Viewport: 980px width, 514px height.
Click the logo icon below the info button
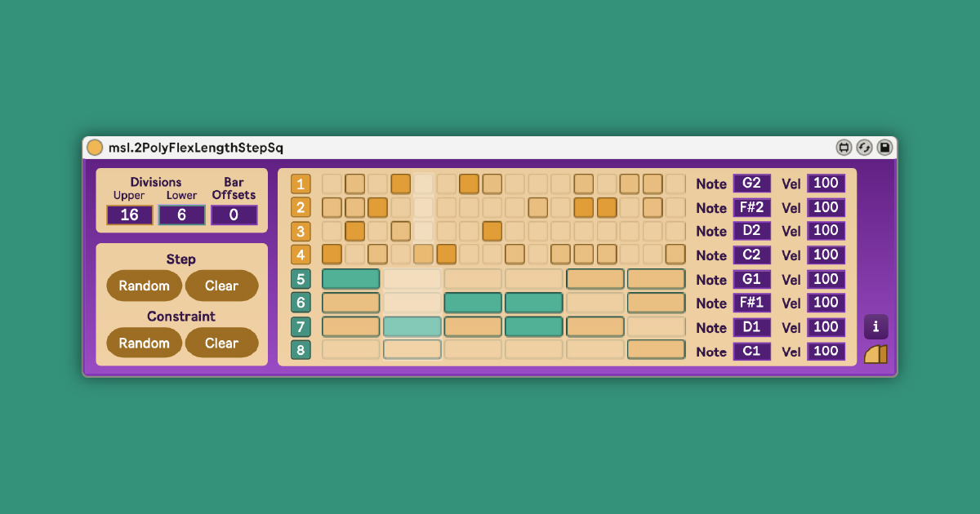[875, 354]
